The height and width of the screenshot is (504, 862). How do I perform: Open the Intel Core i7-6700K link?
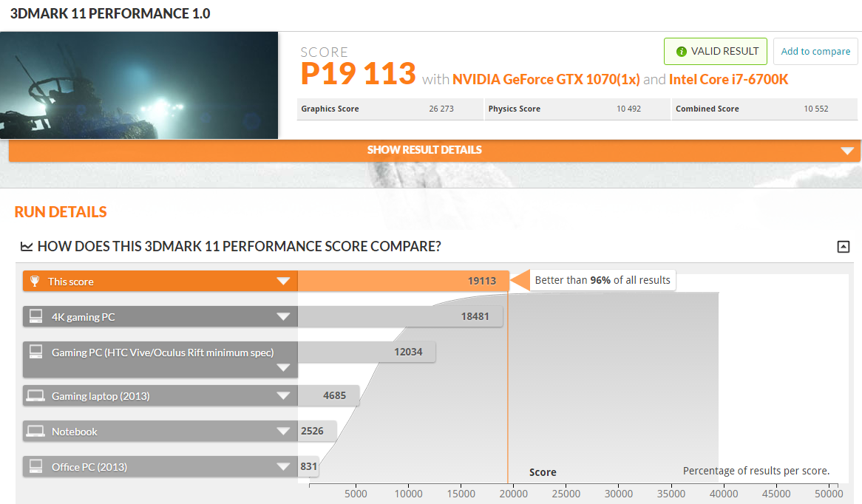click(728, 80)
